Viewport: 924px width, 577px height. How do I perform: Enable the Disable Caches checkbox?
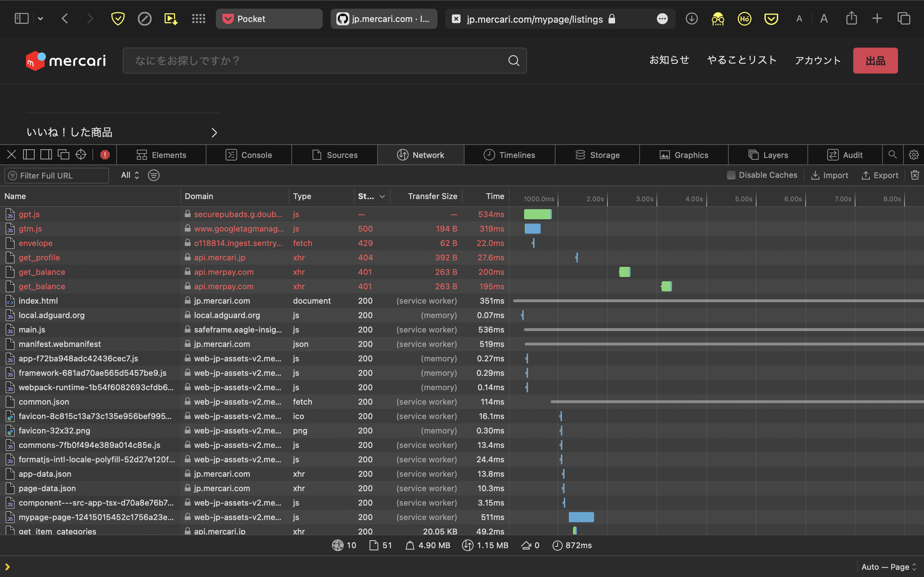732,175
